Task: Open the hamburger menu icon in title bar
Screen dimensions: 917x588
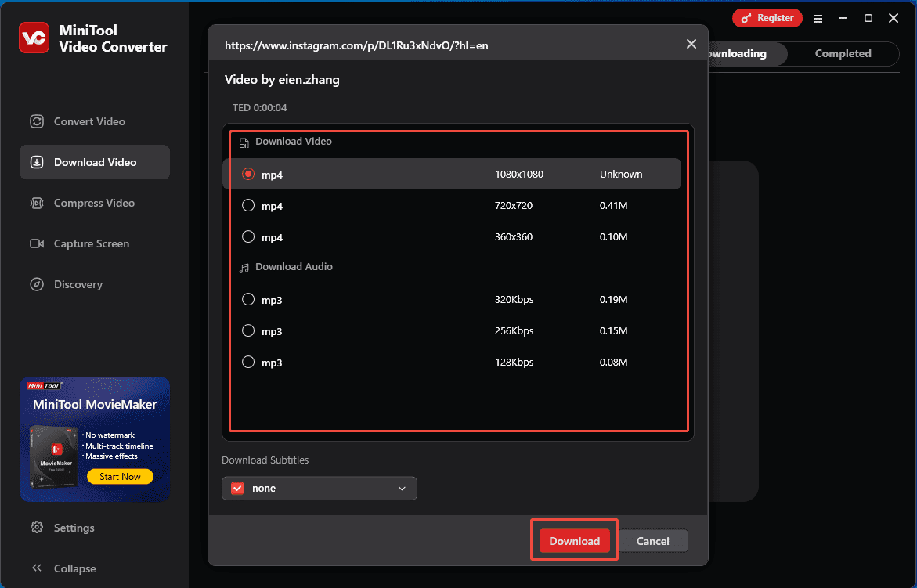Action: 818,19
